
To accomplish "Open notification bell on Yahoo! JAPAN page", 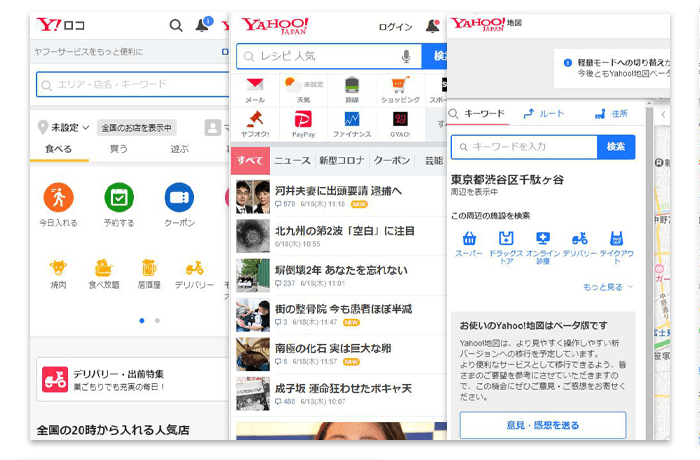I will [x=432, y=26].
